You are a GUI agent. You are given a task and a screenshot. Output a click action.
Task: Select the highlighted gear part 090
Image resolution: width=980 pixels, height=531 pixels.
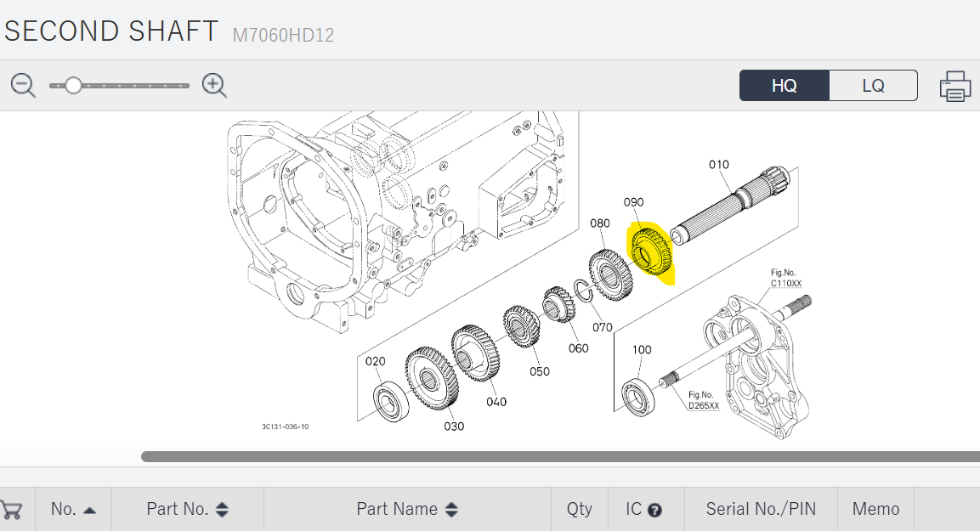click(650, 252)
